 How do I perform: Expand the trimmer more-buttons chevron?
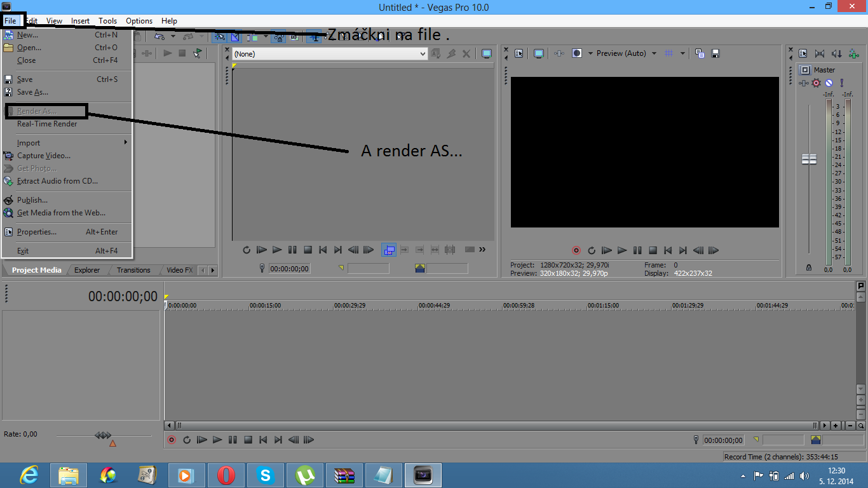(482, 250)
